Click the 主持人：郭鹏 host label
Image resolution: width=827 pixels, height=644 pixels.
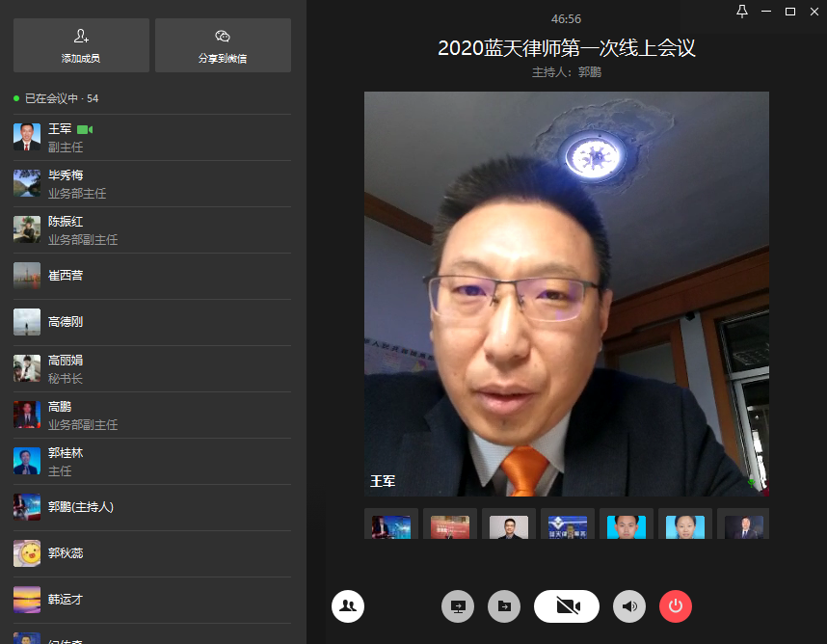click(x=567, y=71)
